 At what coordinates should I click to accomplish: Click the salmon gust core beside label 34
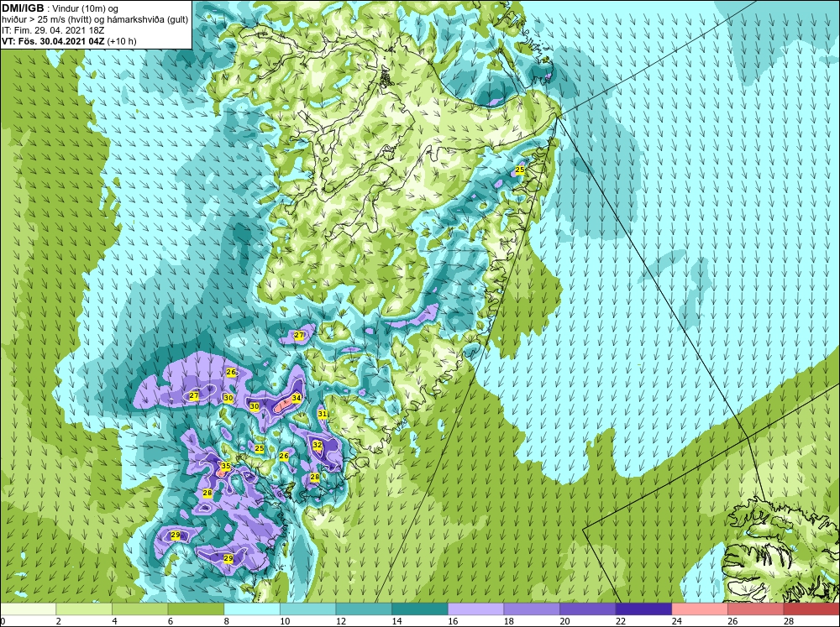click(x=283, y=405)
